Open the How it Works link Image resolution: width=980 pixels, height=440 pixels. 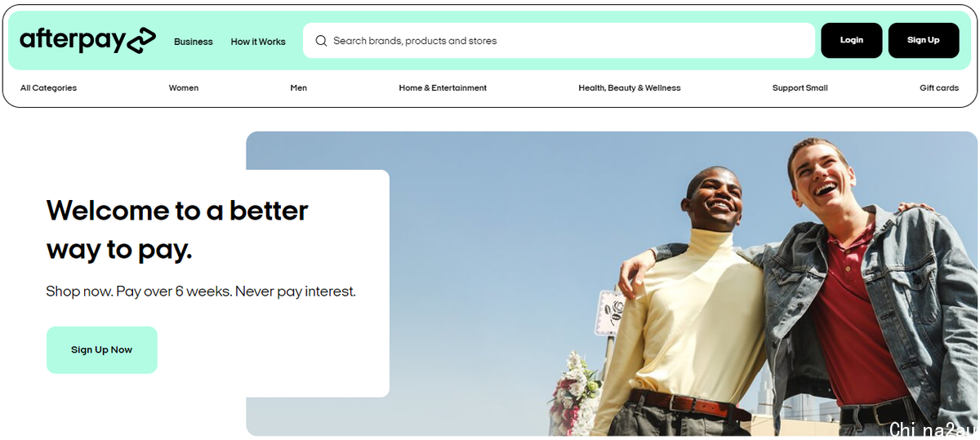258,42
